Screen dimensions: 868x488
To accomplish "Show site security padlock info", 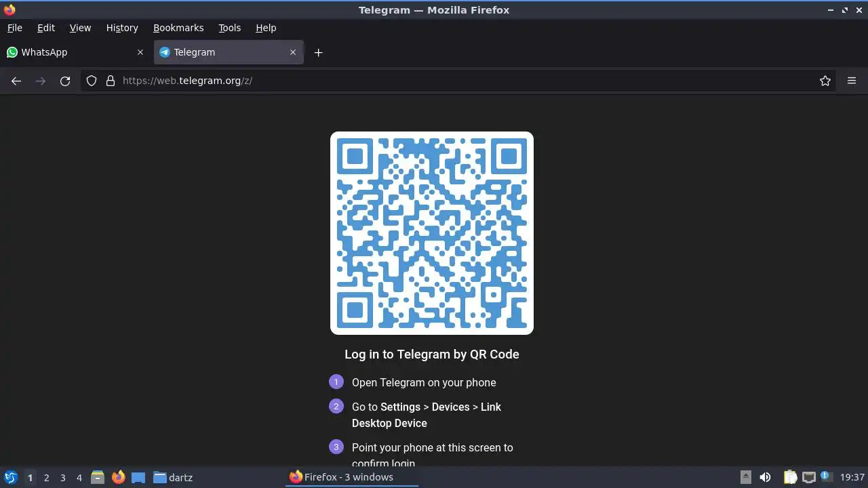I will [x=111, y=81].
